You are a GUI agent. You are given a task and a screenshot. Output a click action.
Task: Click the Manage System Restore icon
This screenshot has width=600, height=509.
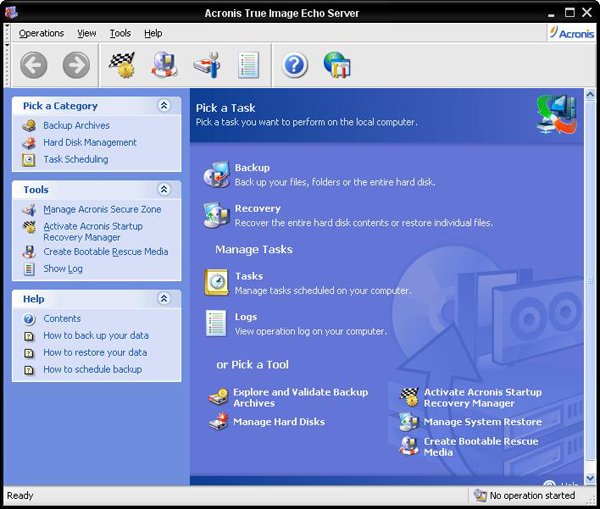pyautogui.click(x=409, y=421)
